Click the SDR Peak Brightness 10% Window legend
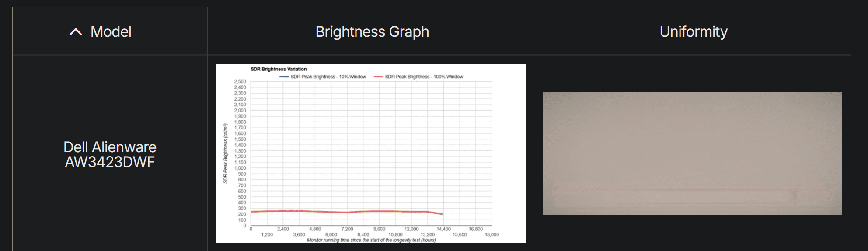The height and width of the screenshot is (251, 868). tap(323, 77)
